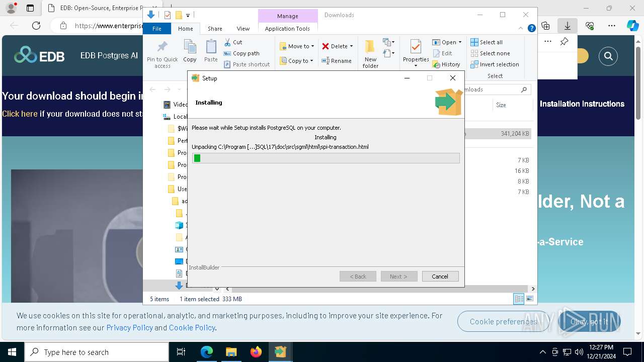Screen dimensions: 644x362
Task: Open Windows Start menu
Action: coord(12,352)
